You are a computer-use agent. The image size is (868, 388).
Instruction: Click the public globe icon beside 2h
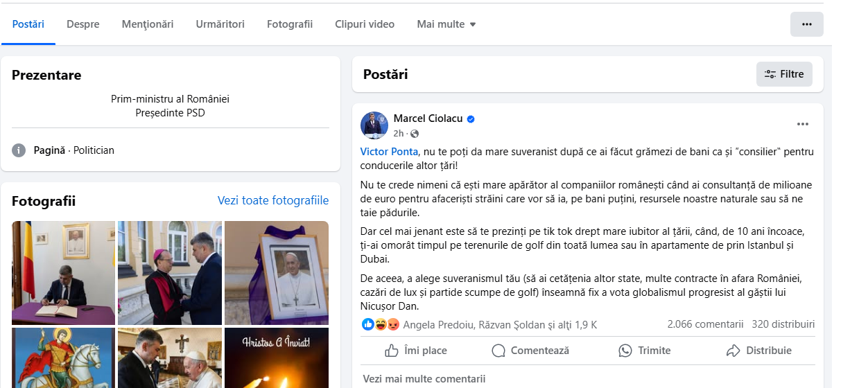pyautogui.click(x=415, y=134)
